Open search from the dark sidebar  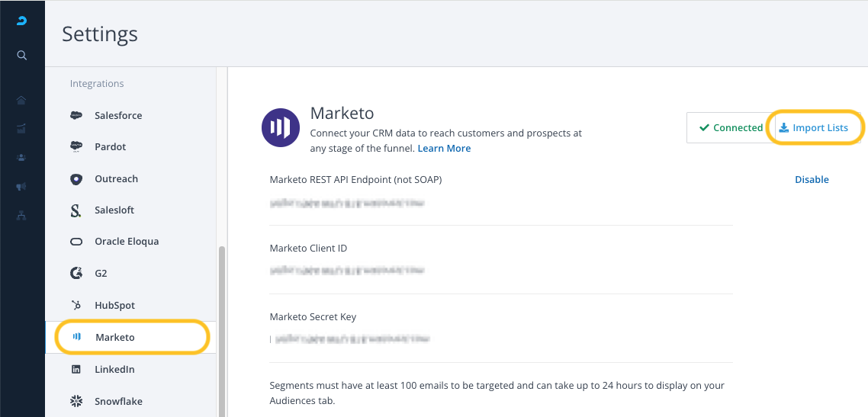(x=22, y=55)
